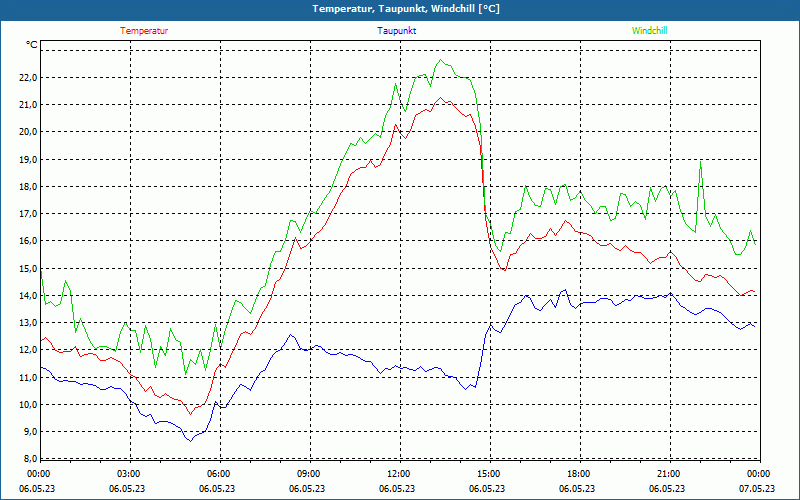Click the '03:00' time label
The width and height of the screenshot is (800, 500).
[128, 474]
